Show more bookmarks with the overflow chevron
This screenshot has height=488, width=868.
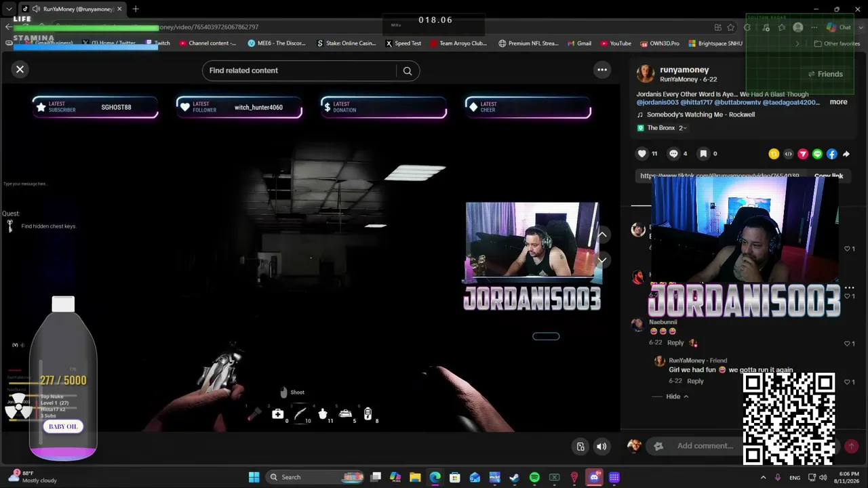(797, 43)
